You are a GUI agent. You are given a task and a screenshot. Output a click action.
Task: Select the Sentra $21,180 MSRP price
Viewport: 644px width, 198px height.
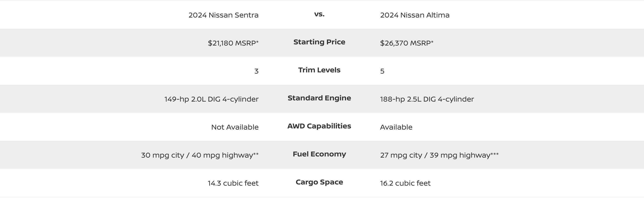point(233,43)
